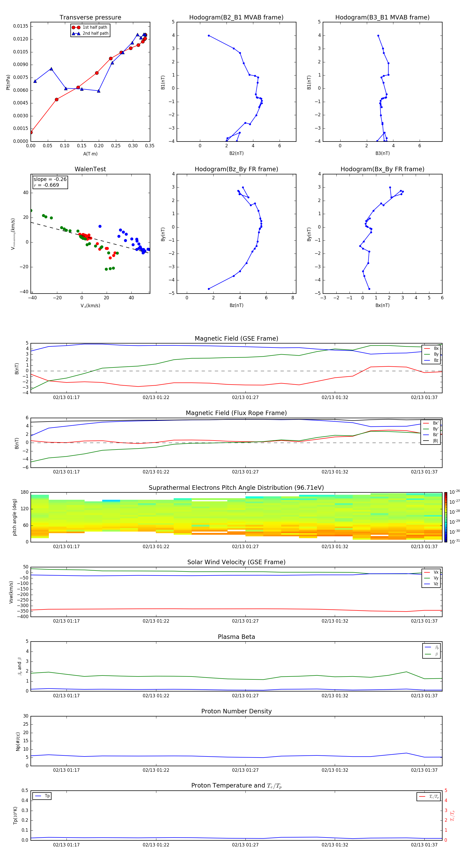
Task: Click the 'Proton Temperature and Te/Tp' title
Action: click(236, 786)
